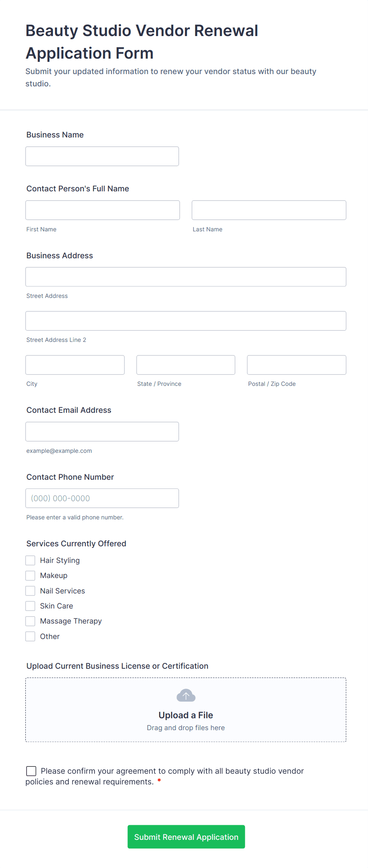
Task: Check the Massage Therapy checkbox
Action: click(30, 621)
